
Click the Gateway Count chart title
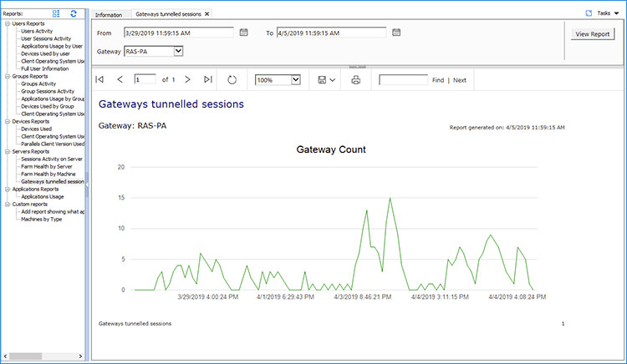(x=331, y=149)
